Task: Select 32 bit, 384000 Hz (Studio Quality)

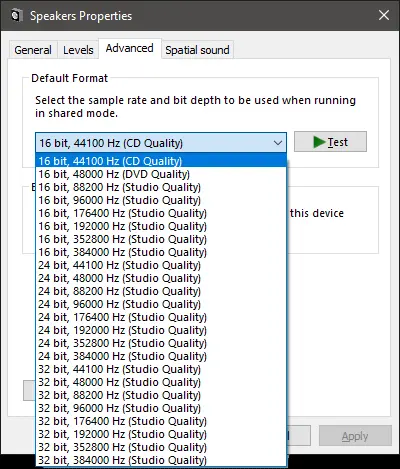Action: [x=161, y=460]
